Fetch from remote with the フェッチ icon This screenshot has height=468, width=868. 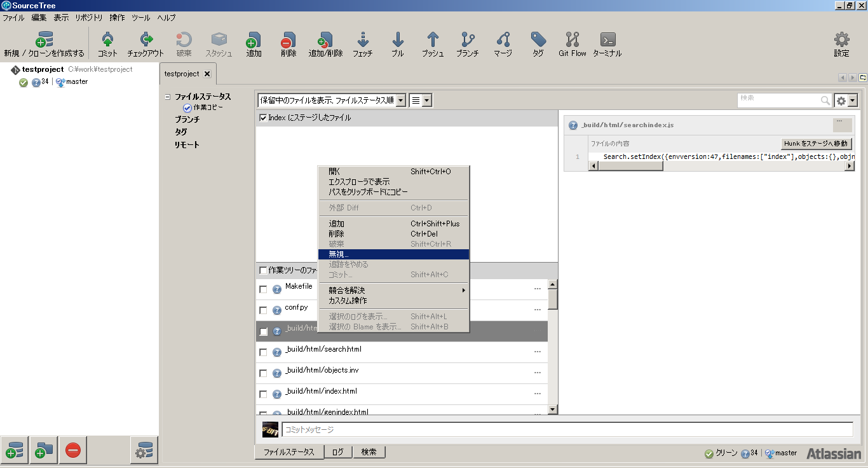pyautogui.click(x=363, y=40)
